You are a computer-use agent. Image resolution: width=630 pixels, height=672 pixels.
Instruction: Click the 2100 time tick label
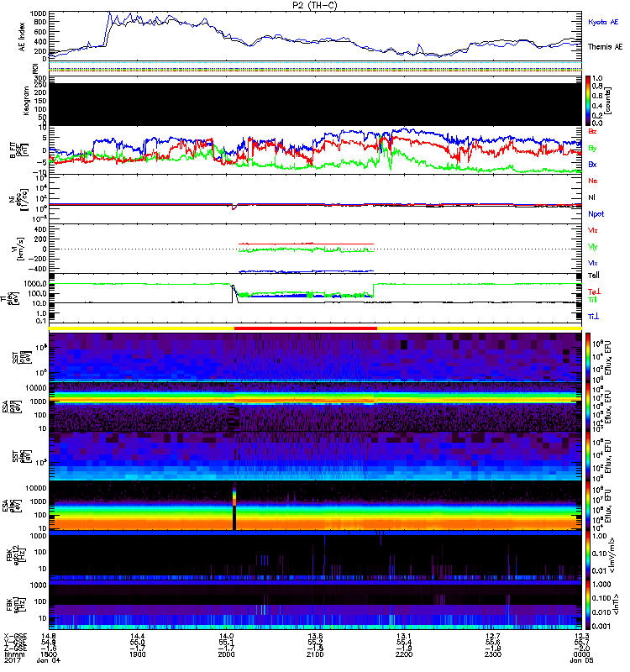click(315, 654)
